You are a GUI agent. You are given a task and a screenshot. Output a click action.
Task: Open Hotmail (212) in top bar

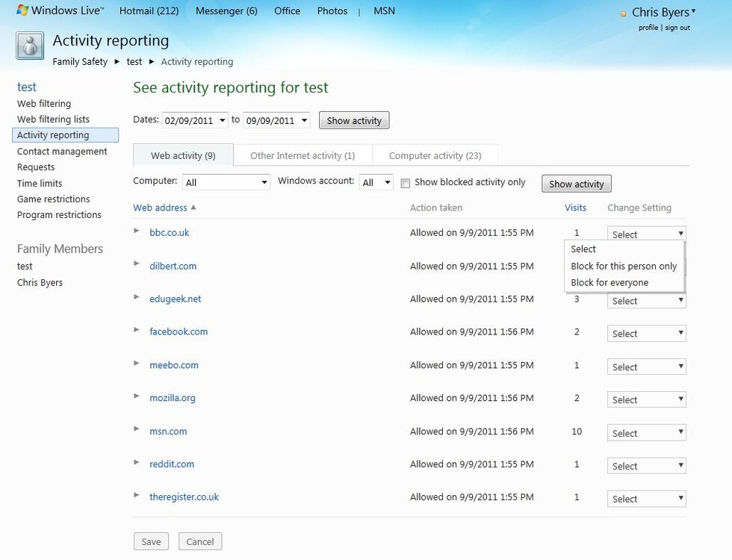[x=149, y=10]
